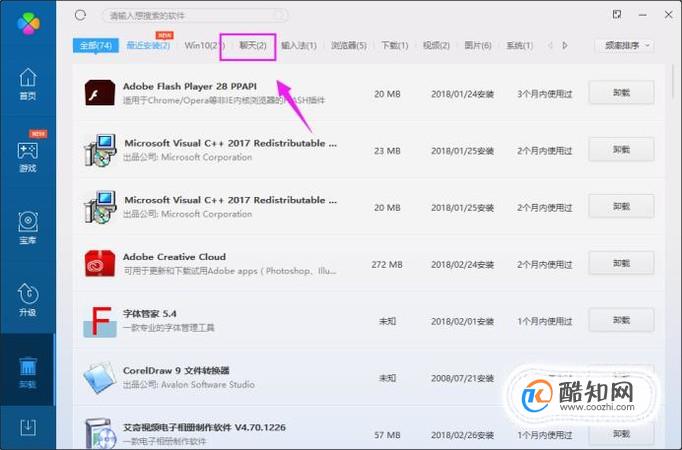Open the 频率排序 sort order dropdown

point(625,45)
